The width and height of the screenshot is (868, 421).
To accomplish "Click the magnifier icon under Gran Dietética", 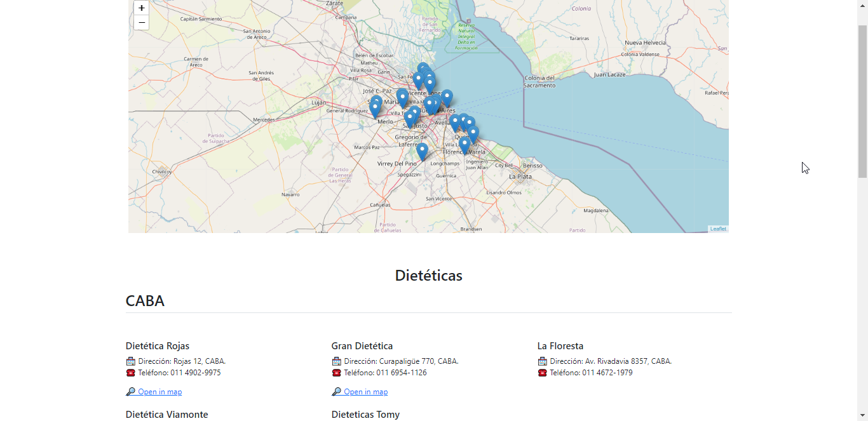I will (x=337, y=392).
